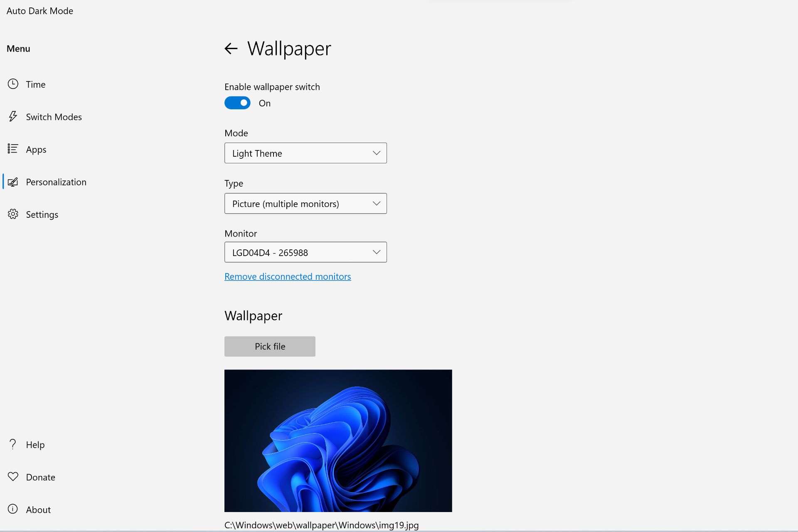The width and height of the screenshot is (798, 532).
Task: Click the Menu heading in sidebar
Action: (18, 49)
